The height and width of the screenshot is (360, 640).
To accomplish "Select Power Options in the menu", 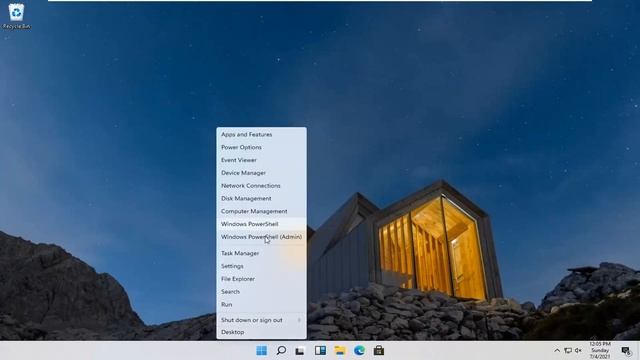I will (x=262, y=147).
